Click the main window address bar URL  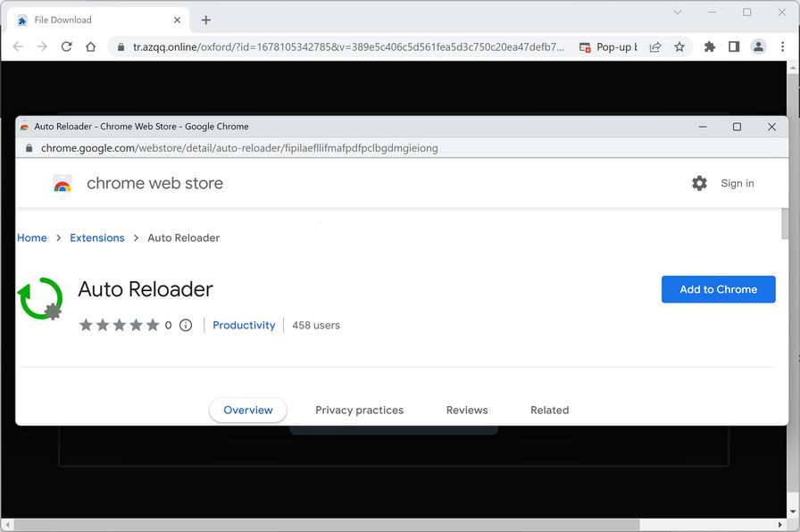click(x=348, y=47)
